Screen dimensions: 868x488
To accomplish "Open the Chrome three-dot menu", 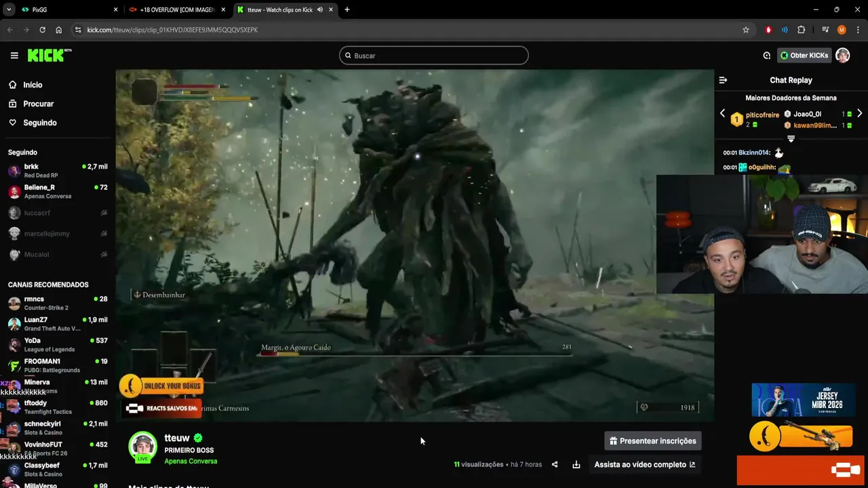I will (858, 30).
